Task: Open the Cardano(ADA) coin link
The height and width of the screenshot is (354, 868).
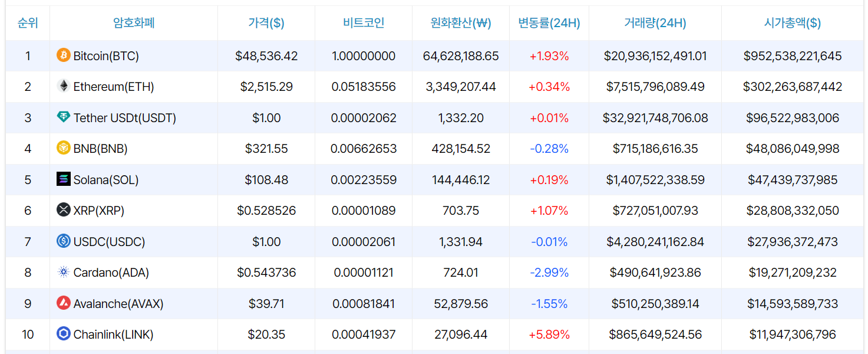Action: (111, 273)
